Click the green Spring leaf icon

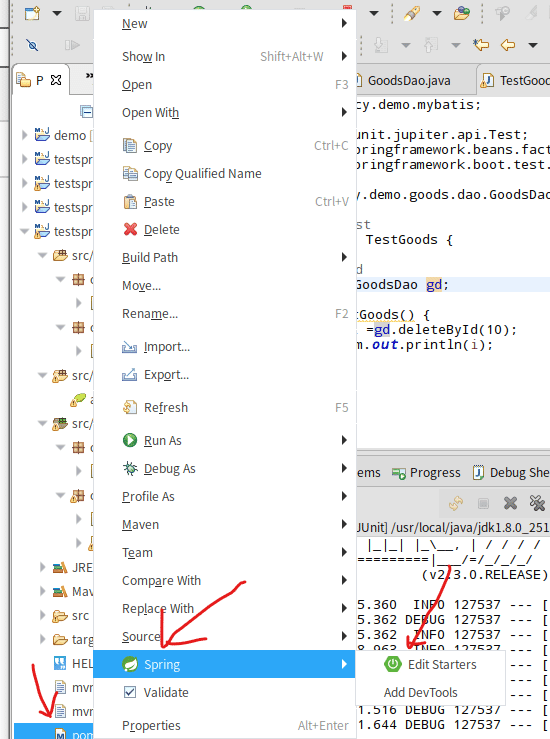130,664
